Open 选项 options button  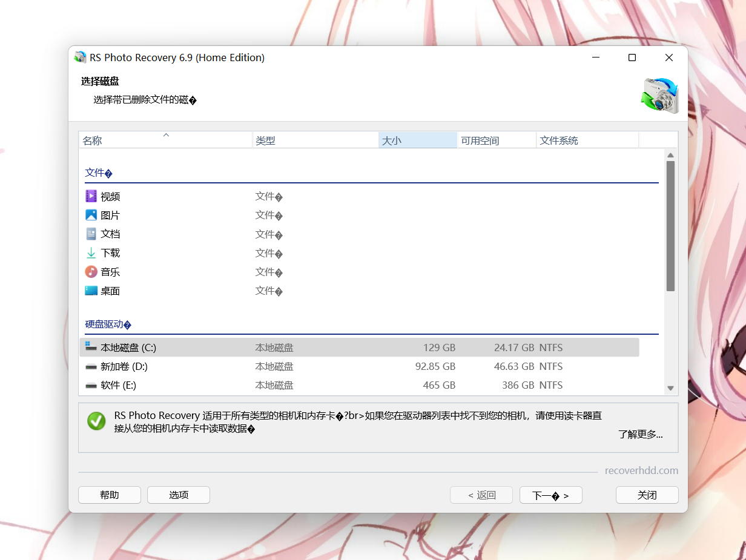[x=179, y=495]
